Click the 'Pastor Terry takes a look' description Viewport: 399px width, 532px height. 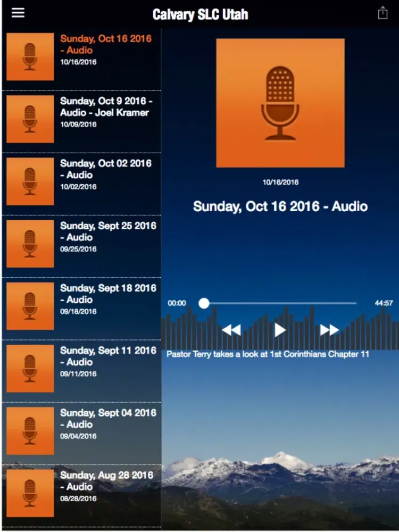[268, 354]
